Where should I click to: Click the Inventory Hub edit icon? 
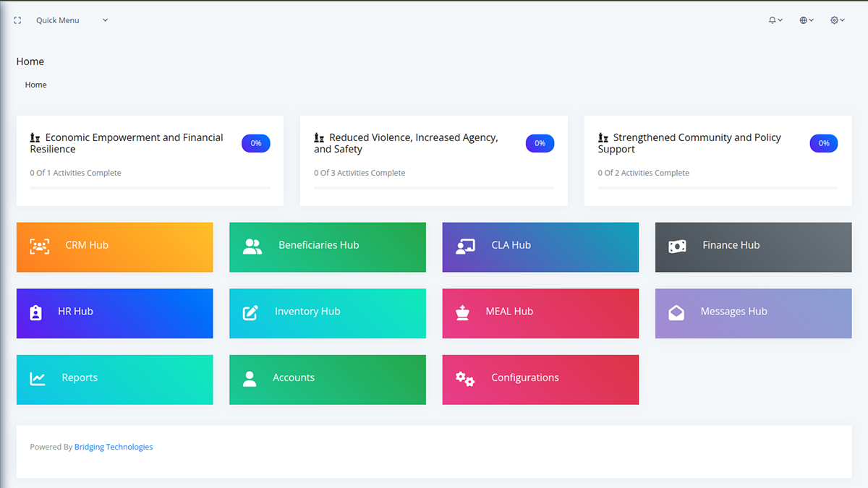(x=250, y=312)
